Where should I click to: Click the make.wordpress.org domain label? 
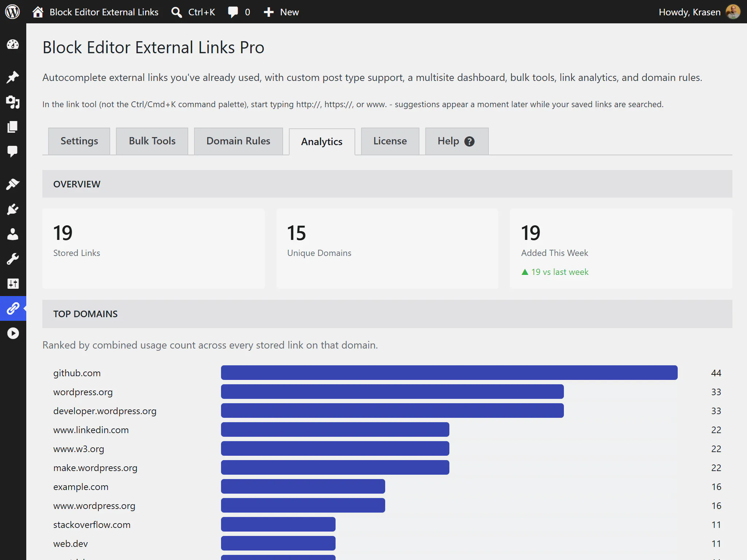(95, 468)
